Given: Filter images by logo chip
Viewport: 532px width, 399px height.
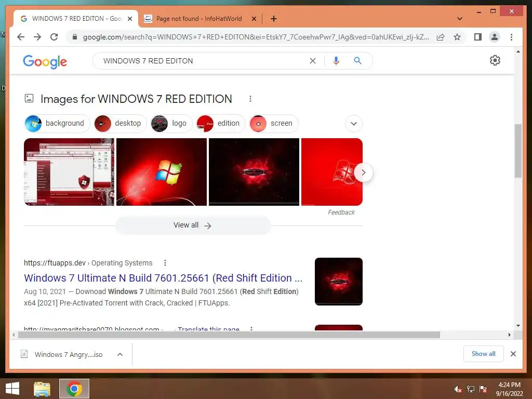Looking at the screenshot, I should (x=171, y=123).
